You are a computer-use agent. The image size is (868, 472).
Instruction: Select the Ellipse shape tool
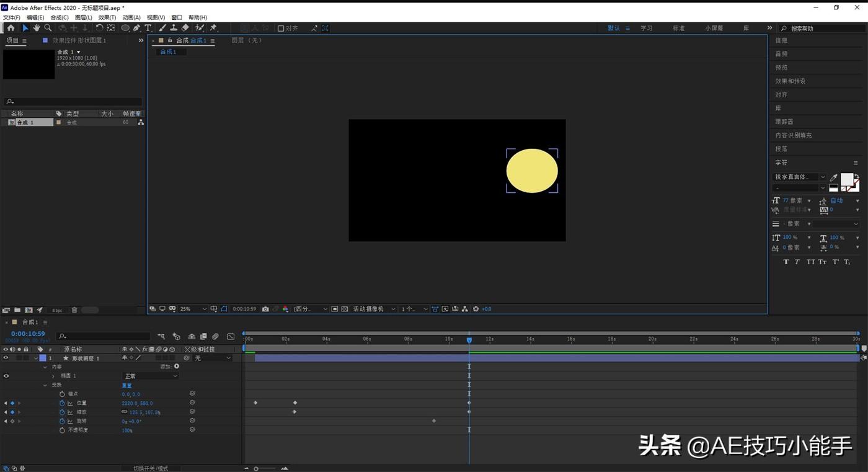point(125,28)
